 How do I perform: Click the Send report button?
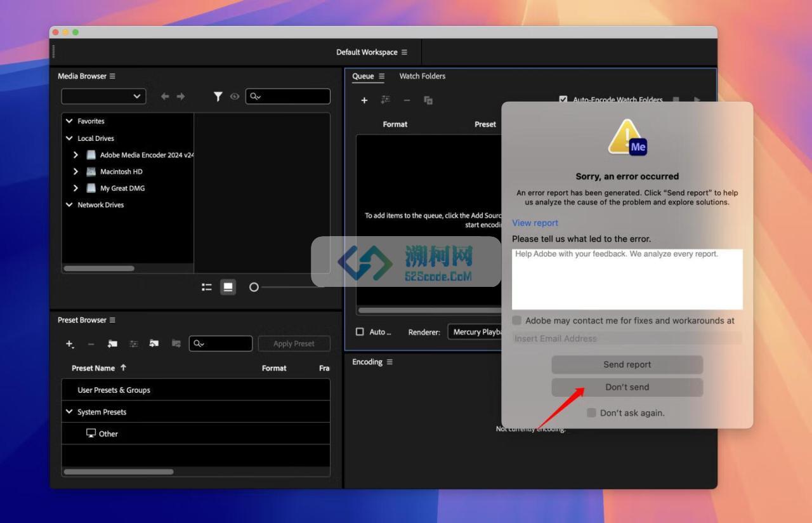(627, 364)
